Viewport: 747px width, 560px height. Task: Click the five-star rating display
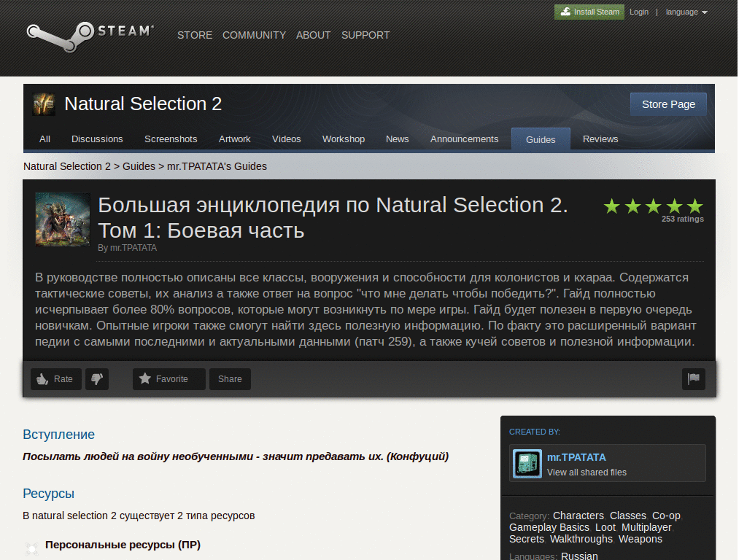654,206
